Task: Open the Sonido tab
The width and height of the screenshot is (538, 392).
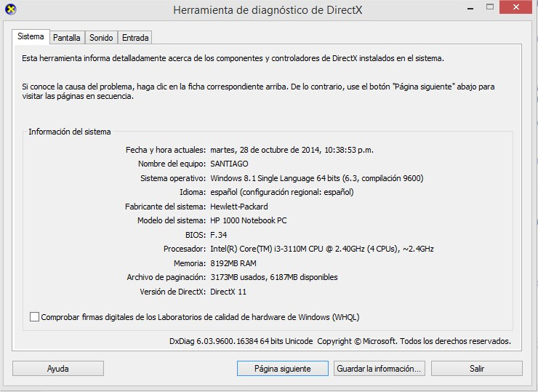Action: click(x=101, y=38)
